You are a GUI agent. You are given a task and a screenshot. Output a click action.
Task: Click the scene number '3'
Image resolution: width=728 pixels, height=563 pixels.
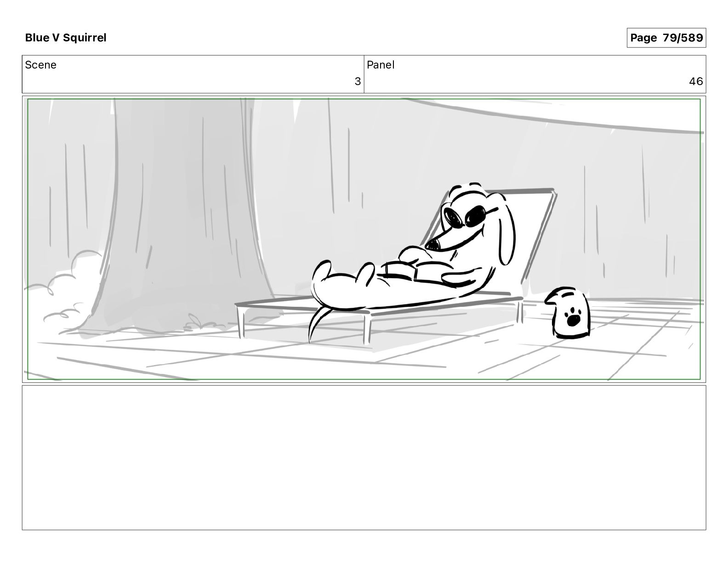point(358,81)
